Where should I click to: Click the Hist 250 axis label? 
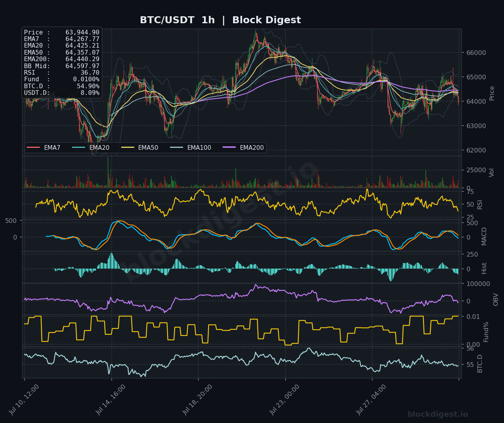472,254
